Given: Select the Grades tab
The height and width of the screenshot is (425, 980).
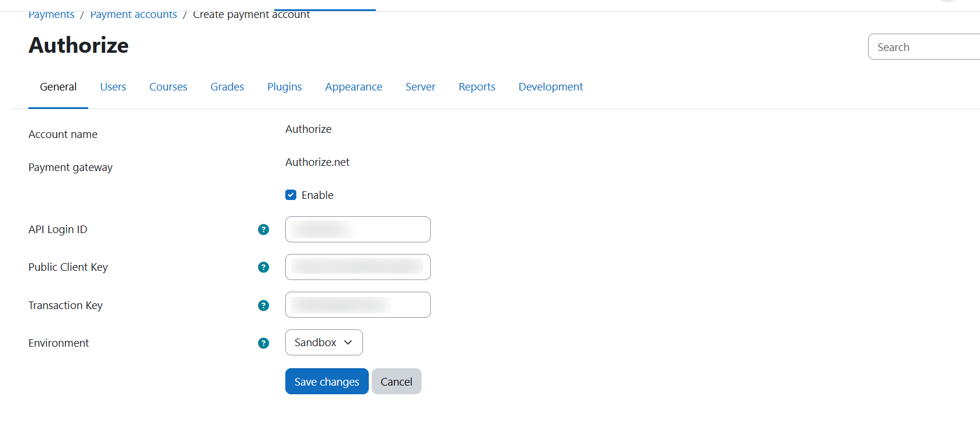Looking at the screenshot, I should coord(227,87).
